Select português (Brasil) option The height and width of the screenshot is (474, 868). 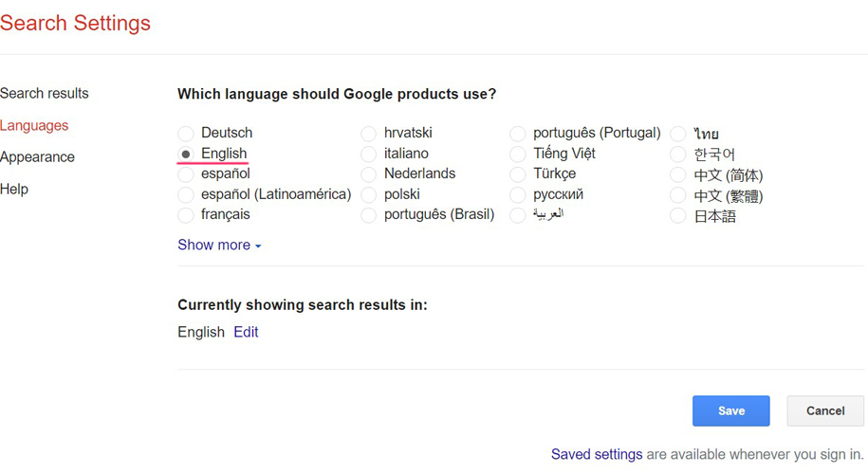tap(368, 215)
